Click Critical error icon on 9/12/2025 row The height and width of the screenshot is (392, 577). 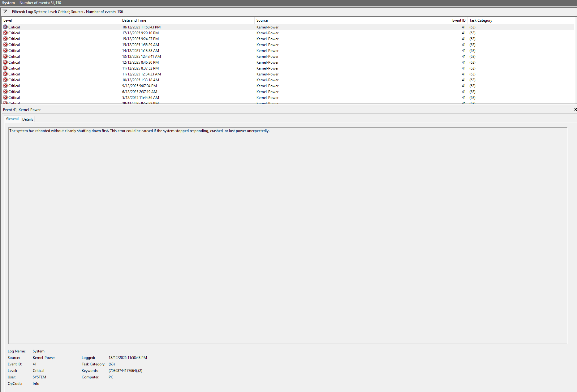click(x=5, y=86)
